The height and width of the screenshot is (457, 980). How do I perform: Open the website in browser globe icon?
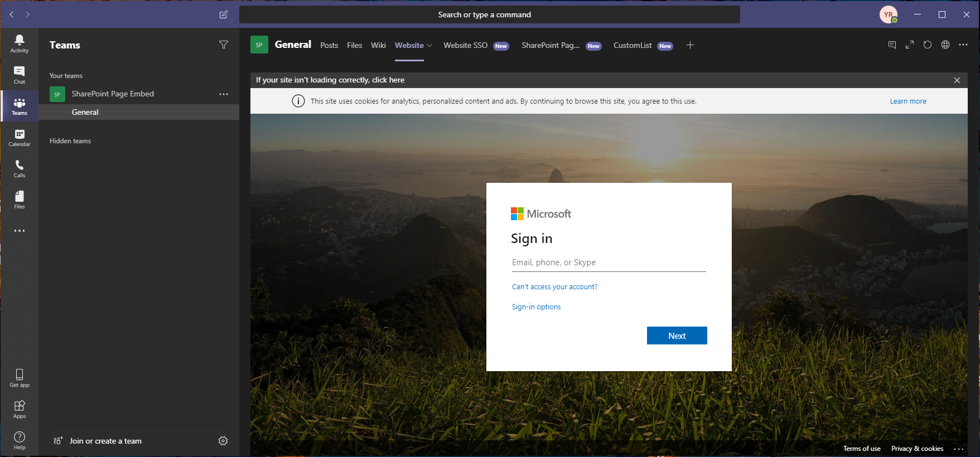(945, 45)
